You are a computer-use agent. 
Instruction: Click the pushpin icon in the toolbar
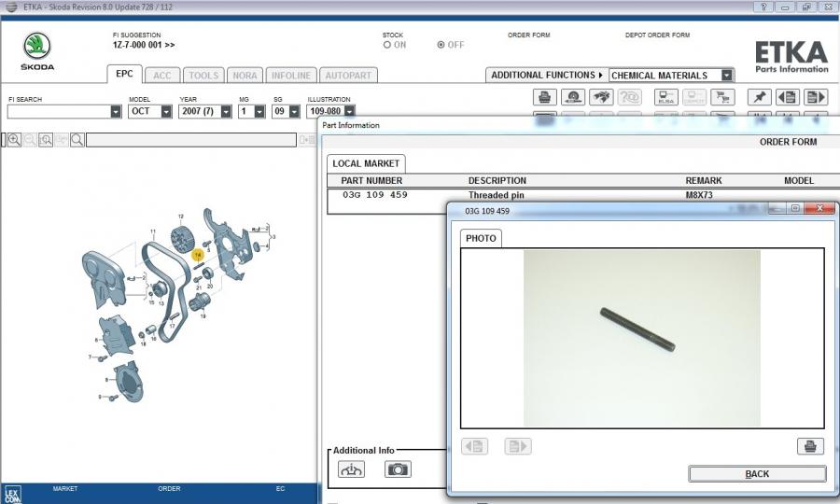click(x=760, y=97)
